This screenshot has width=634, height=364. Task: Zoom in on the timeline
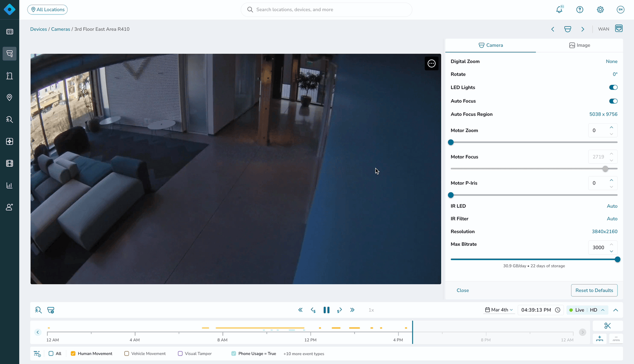(x=600, y=339)
